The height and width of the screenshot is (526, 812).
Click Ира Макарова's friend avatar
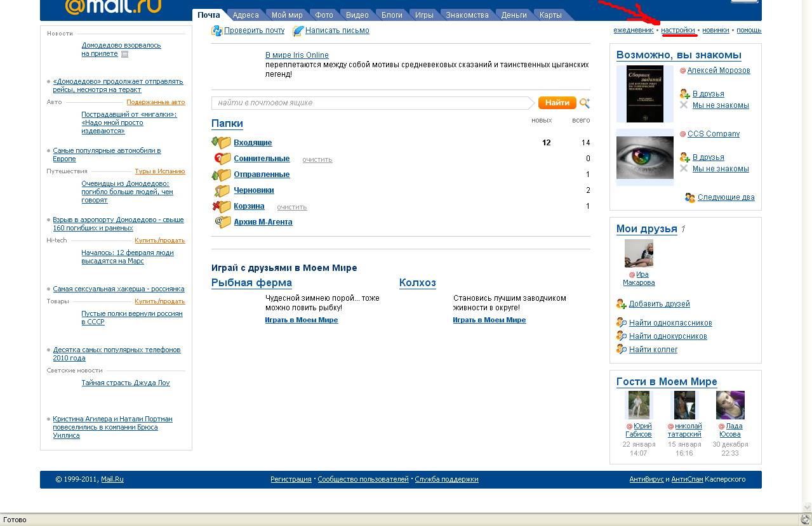639,253
